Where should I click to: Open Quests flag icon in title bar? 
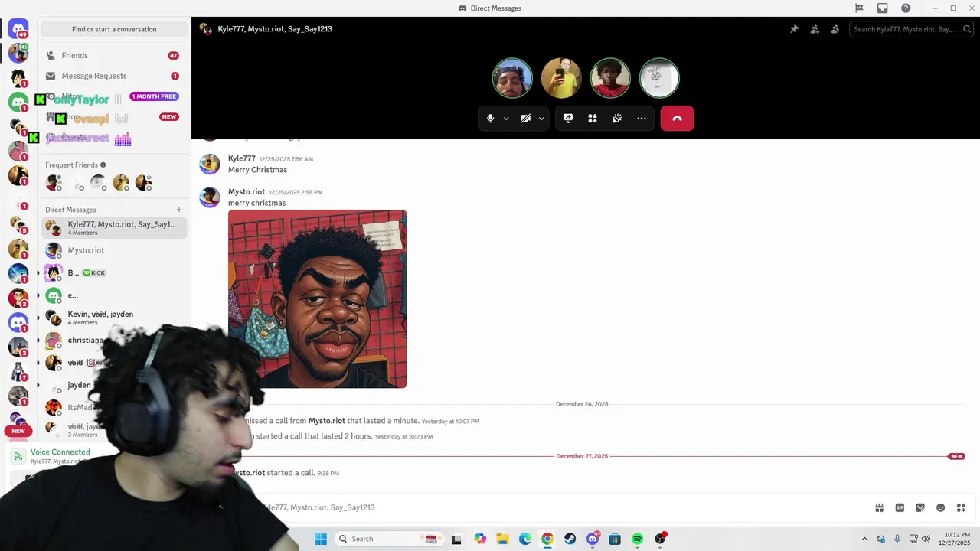tap(859, 8)
